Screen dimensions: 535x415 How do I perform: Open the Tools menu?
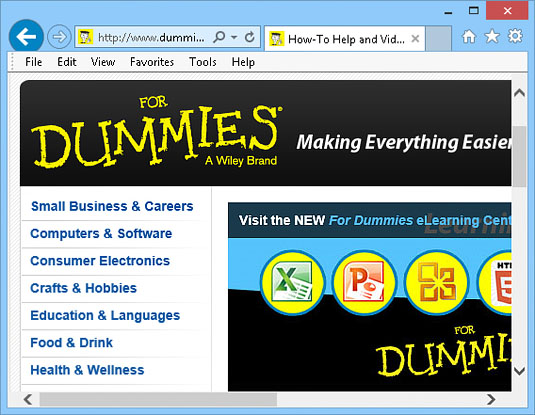pyautogui.click(x=203, y=62)
